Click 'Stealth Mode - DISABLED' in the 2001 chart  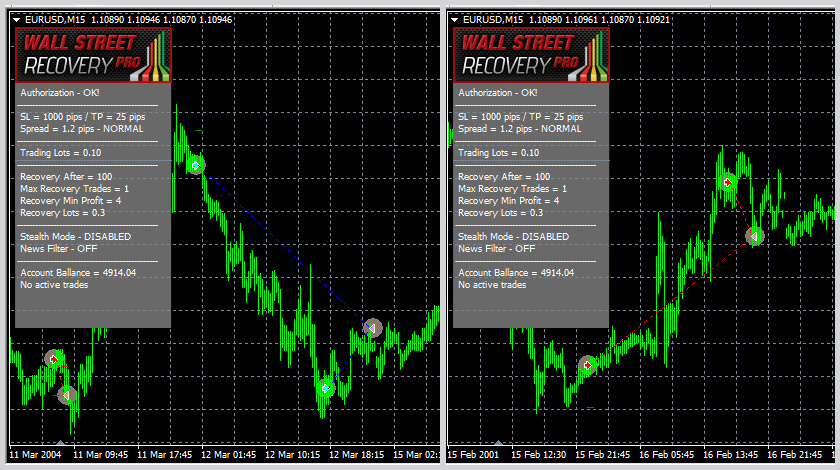pos(513,237)
